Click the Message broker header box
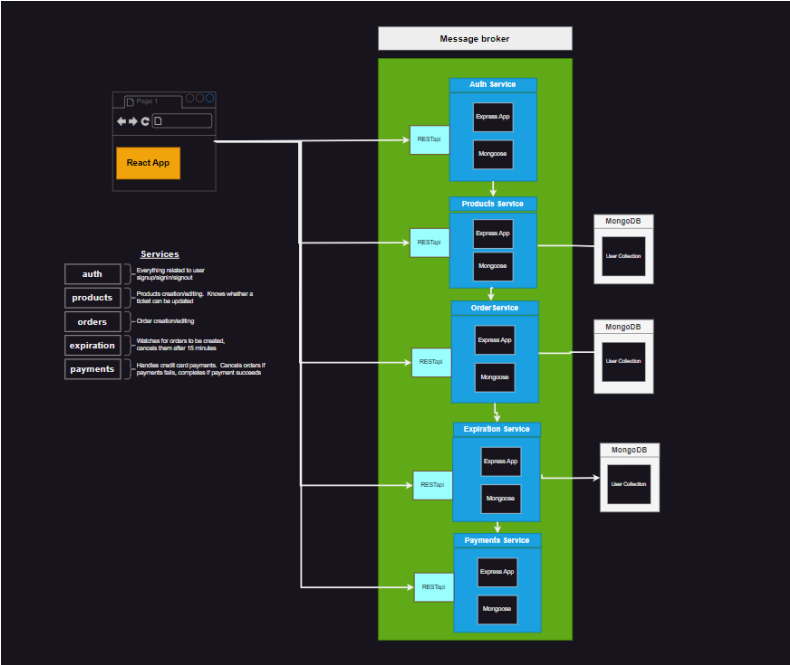 pos(475,39)
